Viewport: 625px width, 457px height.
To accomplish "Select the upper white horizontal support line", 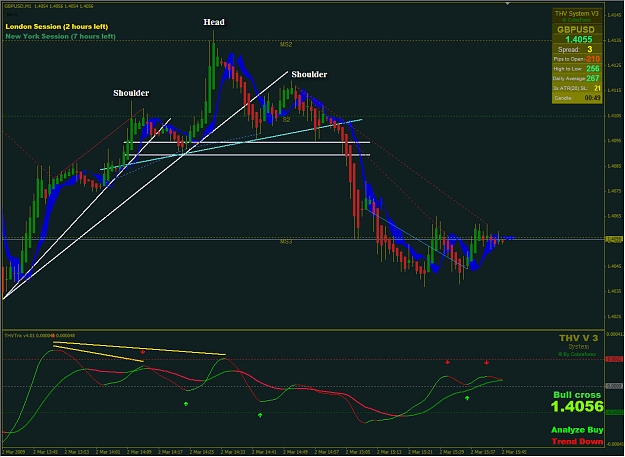I will 247,142.
